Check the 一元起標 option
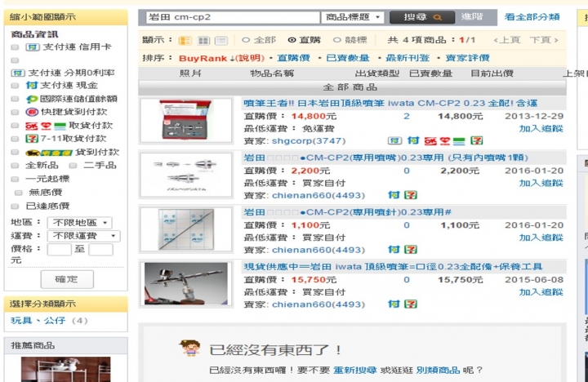 [x=15, y=179]
